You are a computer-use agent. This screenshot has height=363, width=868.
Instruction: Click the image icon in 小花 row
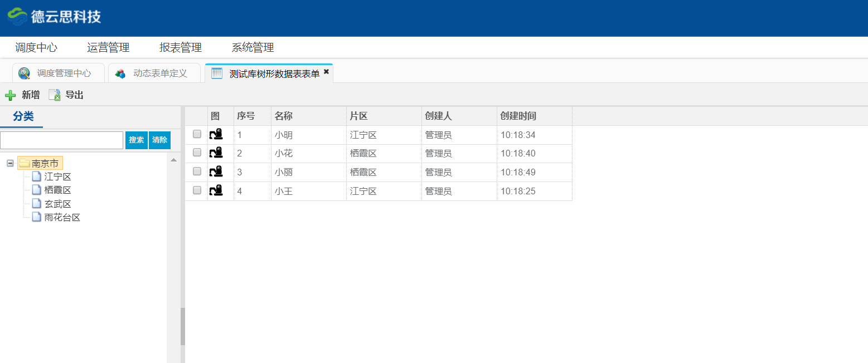coord(216,153)
